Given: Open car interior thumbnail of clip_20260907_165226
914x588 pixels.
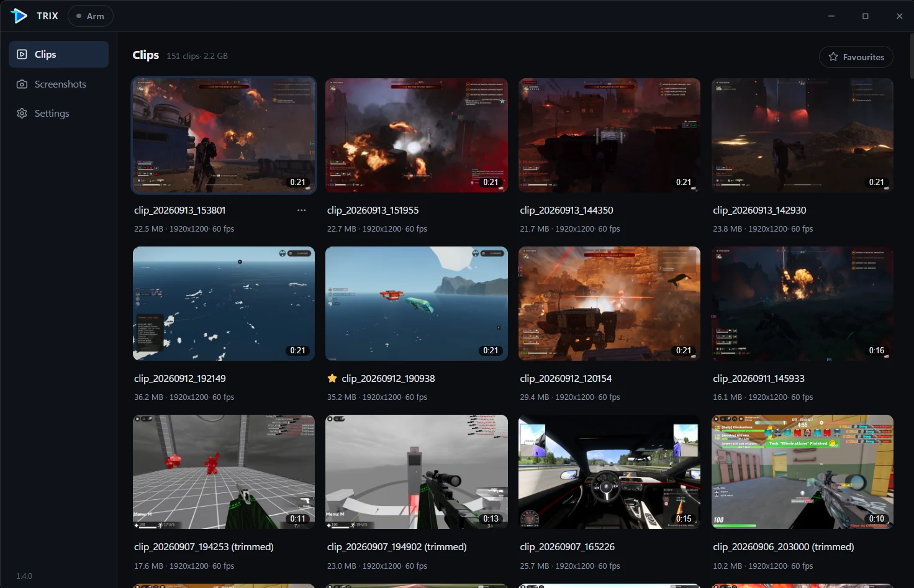Looking at the screenshot, I should [x=609, y=472].
